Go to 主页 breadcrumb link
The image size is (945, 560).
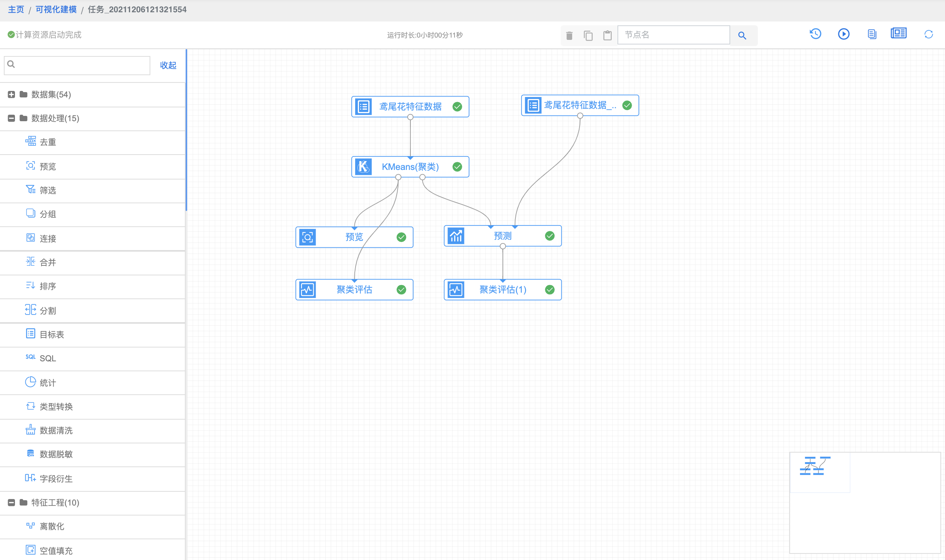(x=16, y=10)
